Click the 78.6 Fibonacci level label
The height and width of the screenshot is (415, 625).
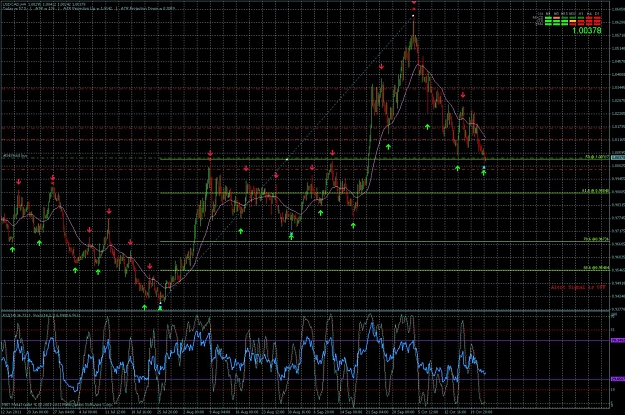596,240
